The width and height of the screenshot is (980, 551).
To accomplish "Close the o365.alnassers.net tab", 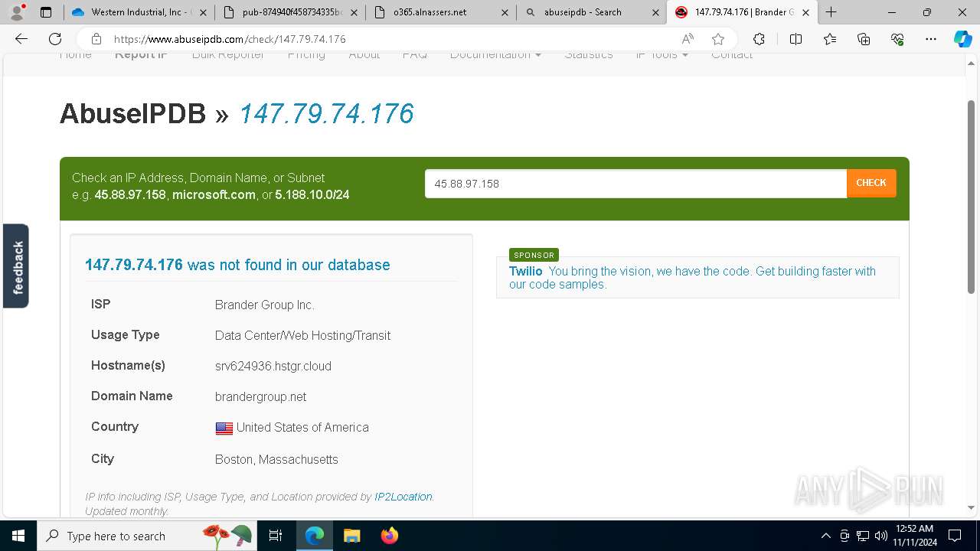I will pyautogui.click(x=504, y=12).
